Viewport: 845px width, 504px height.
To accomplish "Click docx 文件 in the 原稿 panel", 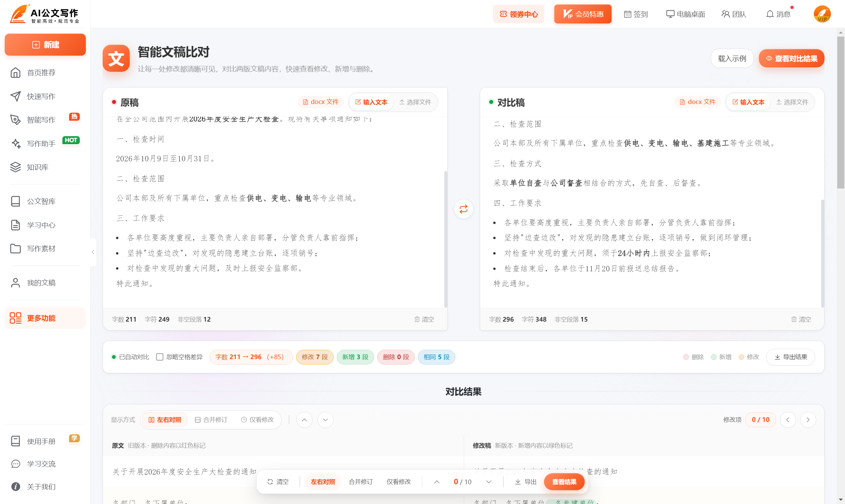I will (320, 102).
